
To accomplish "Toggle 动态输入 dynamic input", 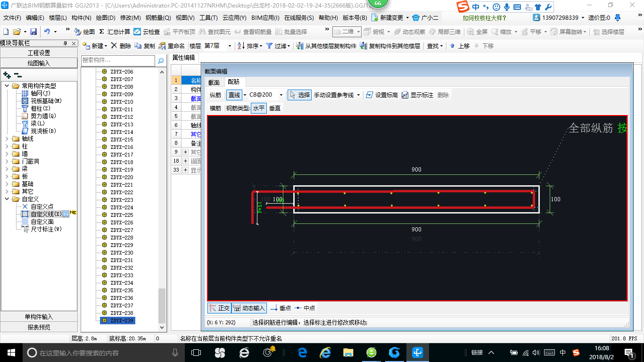I will pos(249,308).
